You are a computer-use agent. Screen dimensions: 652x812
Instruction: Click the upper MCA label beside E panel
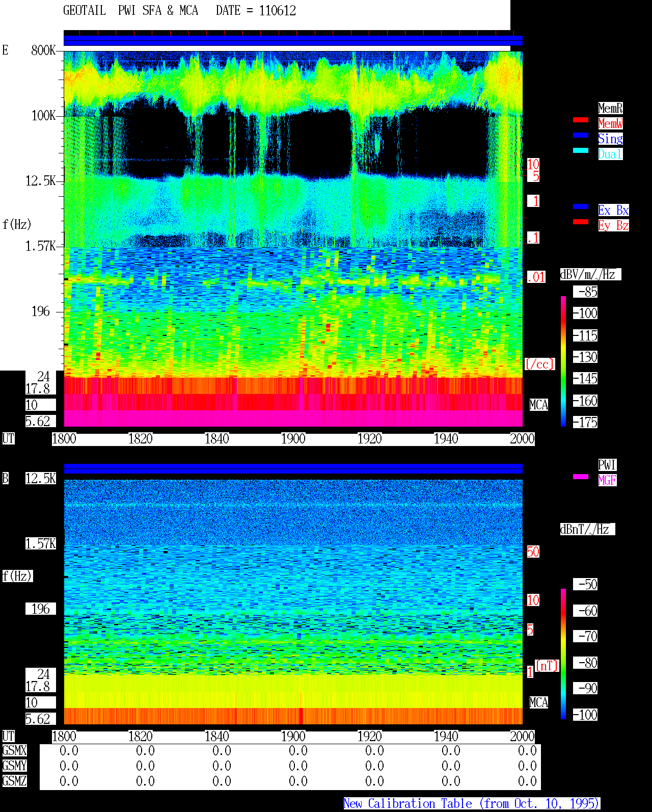[x=539, y=405]
